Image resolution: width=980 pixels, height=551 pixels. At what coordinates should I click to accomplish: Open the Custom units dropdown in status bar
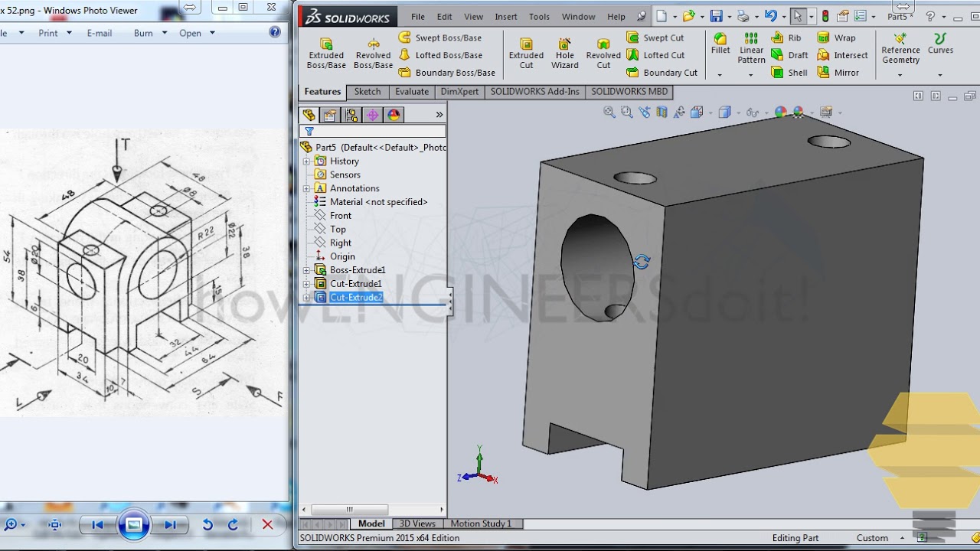[903, 538]
